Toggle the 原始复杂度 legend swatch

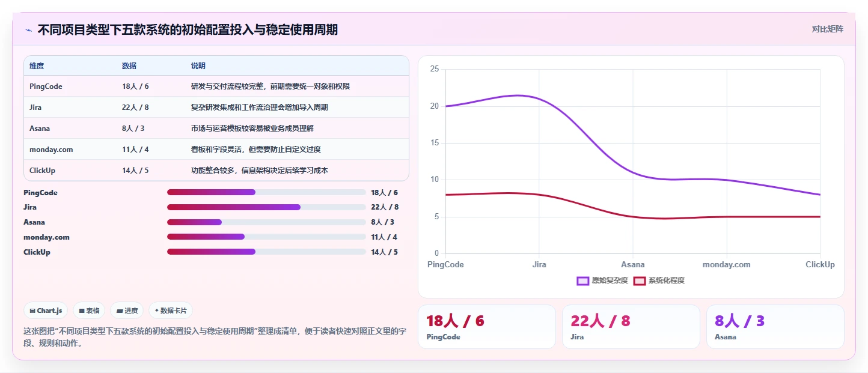coord(582,281)
